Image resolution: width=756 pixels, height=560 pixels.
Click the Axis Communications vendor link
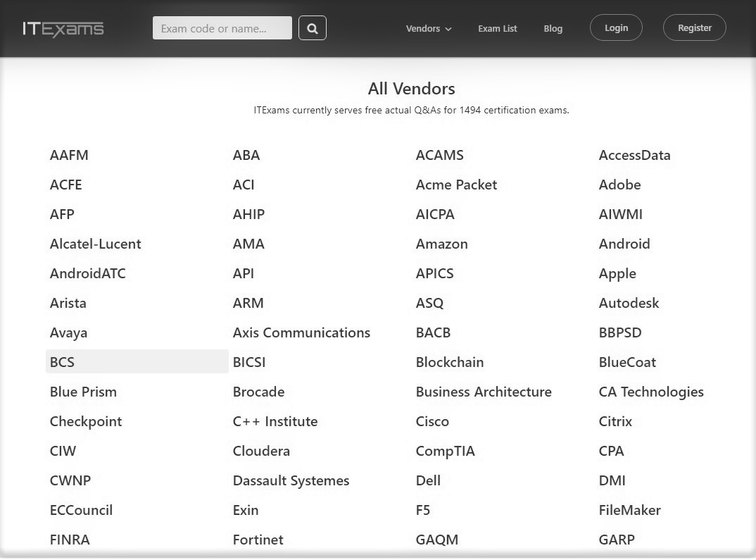(301, 332)
